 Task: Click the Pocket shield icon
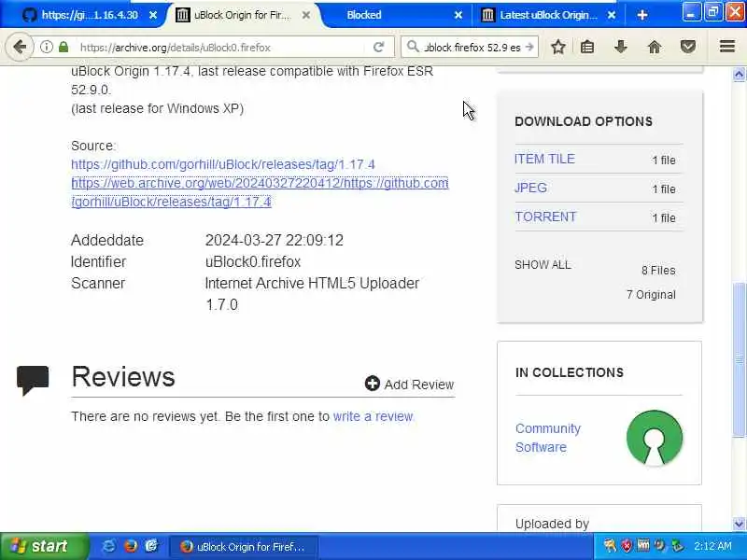[x=688, y=47]
